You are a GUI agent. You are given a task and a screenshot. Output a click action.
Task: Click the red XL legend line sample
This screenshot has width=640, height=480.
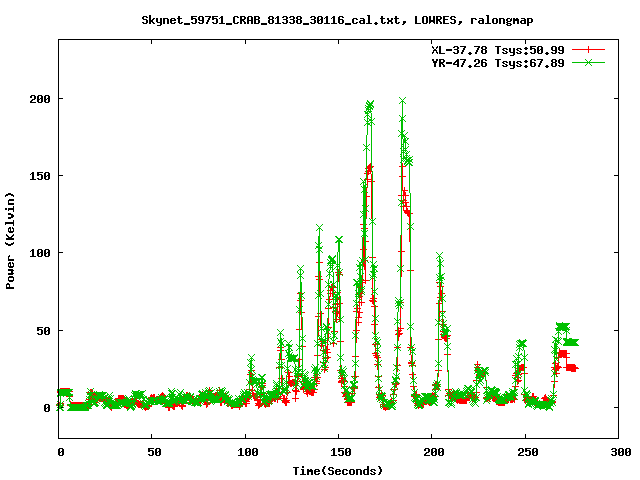588,50
